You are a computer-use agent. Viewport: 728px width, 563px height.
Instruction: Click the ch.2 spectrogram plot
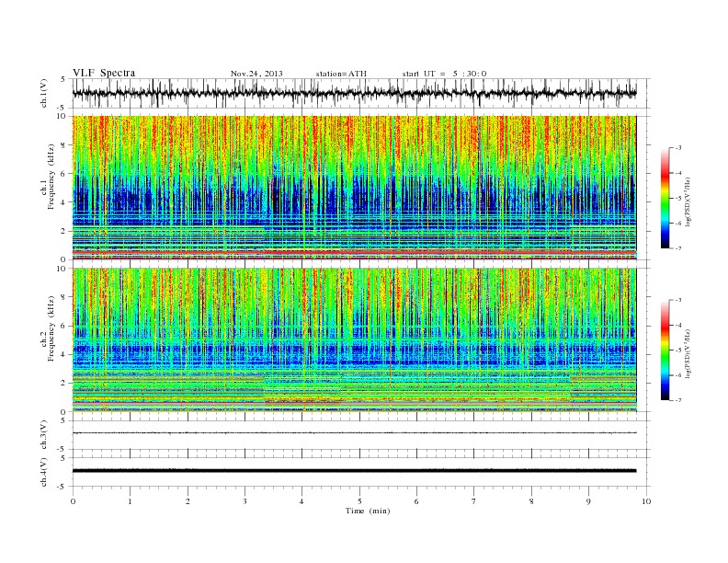[354, 340]
